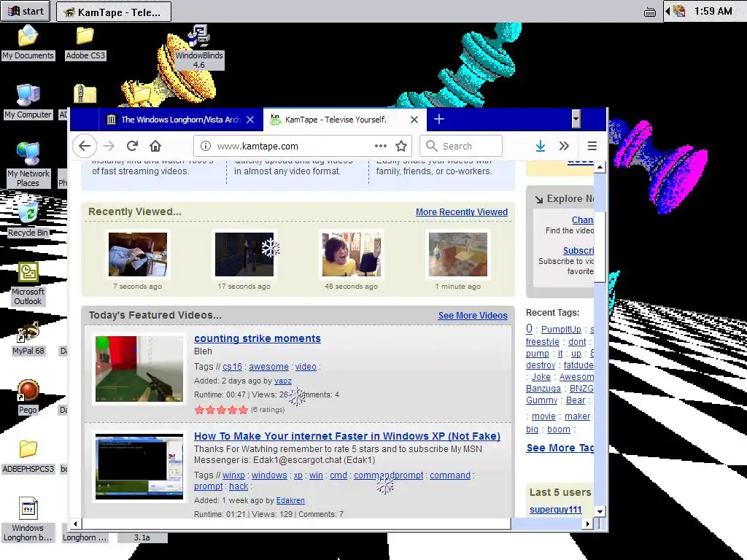Click horizontal scrollbar right arrow
747x560 pixels.
tap(588, 524)
